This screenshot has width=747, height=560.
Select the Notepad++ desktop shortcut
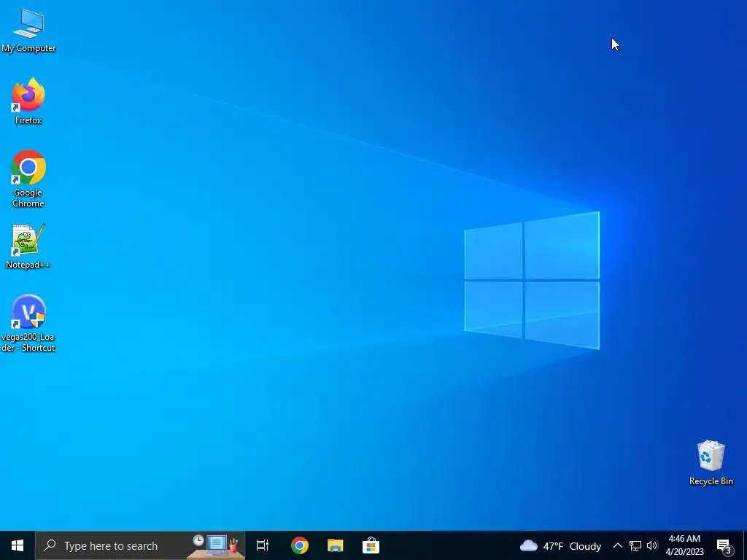pos(28,246)
